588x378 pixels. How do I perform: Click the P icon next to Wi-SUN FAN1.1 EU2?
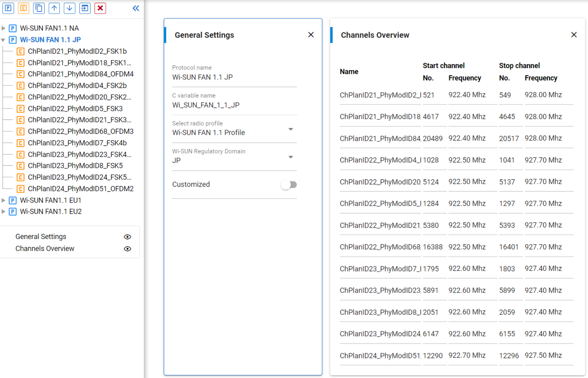(13, 212)
